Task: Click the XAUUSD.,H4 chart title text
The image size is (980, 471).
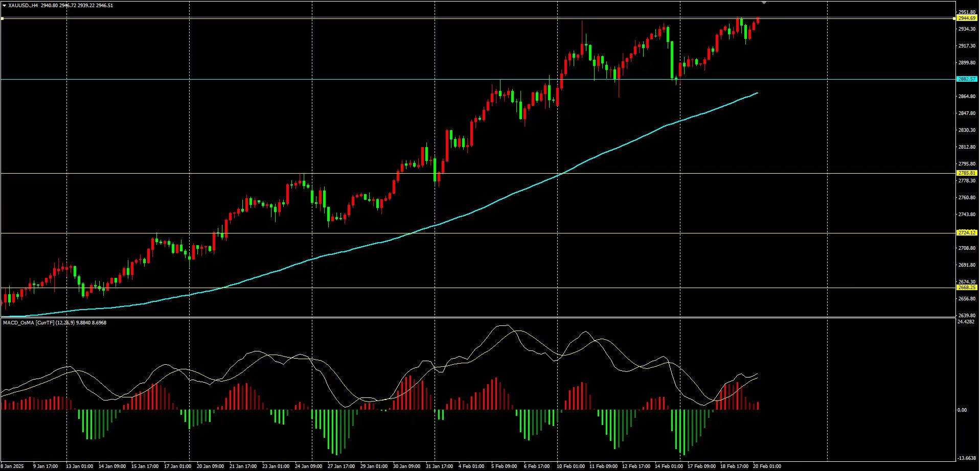Action: [x=23, y=6]
